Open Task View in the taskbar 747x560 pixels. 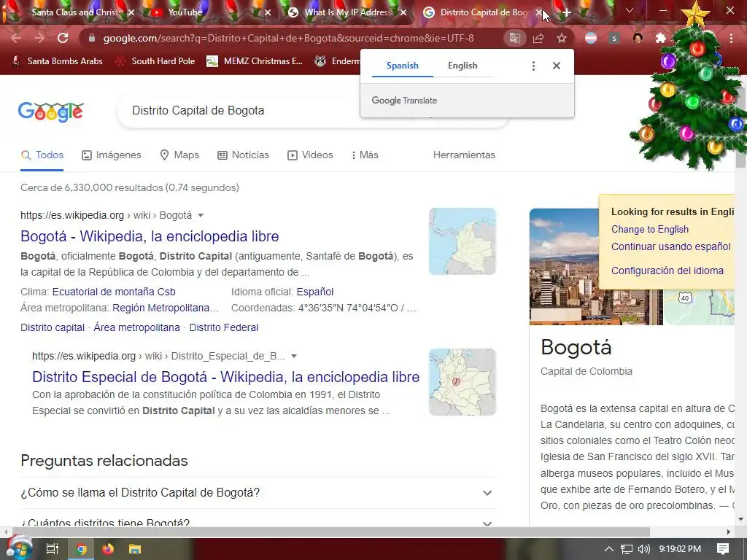(53, 549)
